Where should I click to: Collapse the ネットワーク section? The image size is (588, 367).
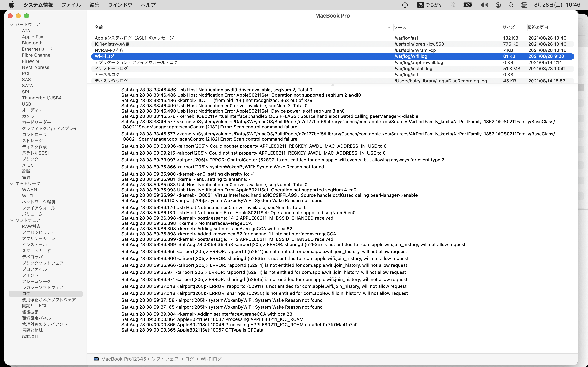12,184
